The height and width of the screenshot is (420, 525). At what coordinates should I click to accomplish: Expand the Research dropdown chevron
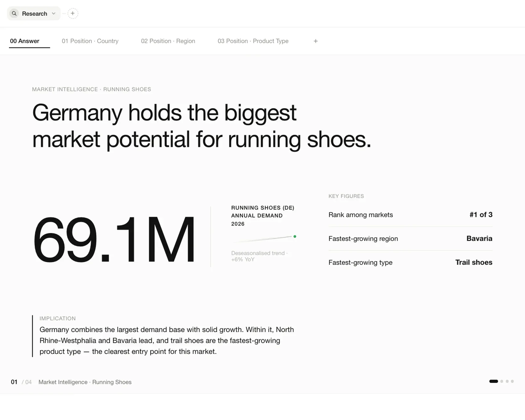(54, 14)
